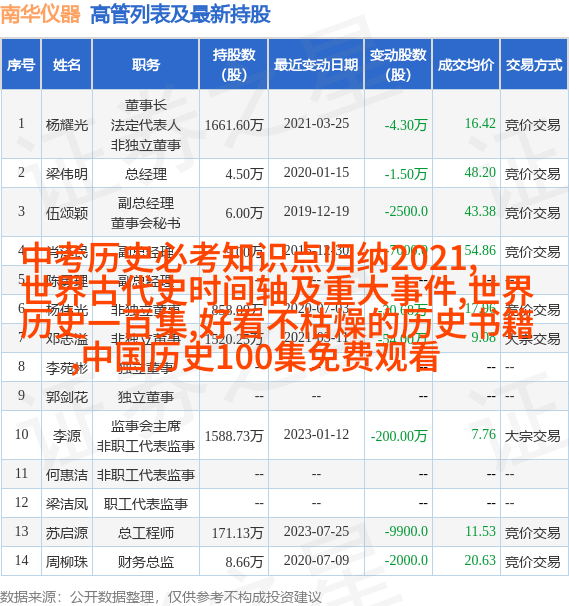Select the name 梁伟明 in row 2
This screenshot has height=606, width=569.
pyautogui.click(x=67, y=174)
